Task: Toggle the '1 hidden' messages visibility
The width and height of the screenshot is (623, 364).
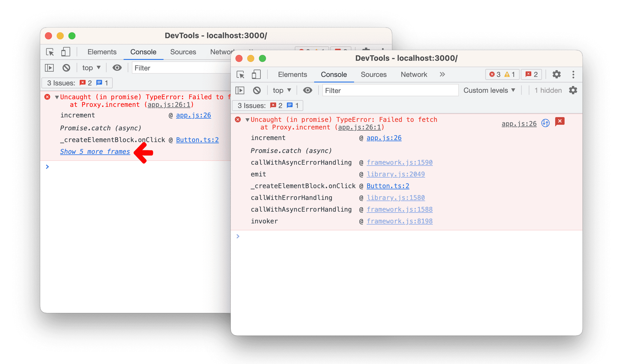Action: point(546,90)
